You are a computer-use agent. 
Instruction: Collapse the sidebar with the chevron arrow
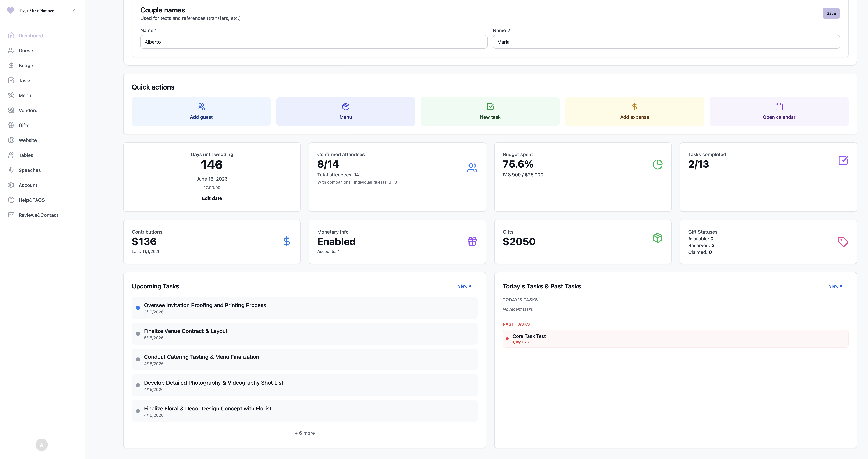[x=74, y=11]
